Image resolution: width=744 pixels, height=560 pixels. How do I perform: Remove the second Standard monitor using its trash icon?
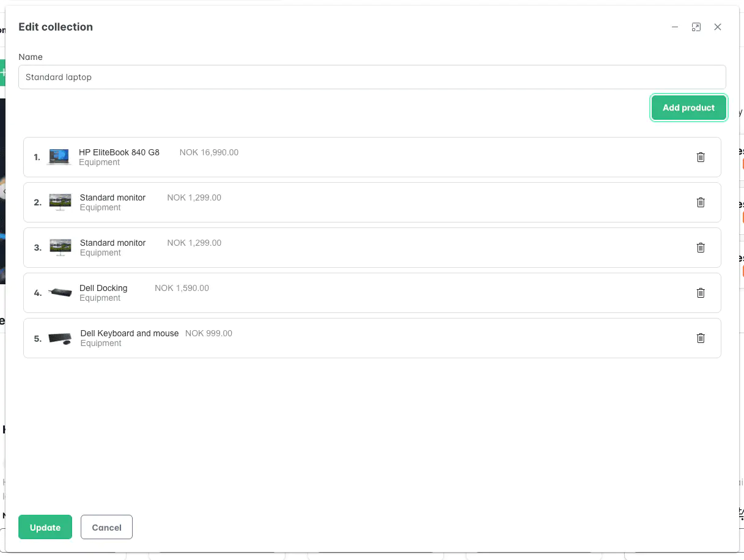[701, 202]
